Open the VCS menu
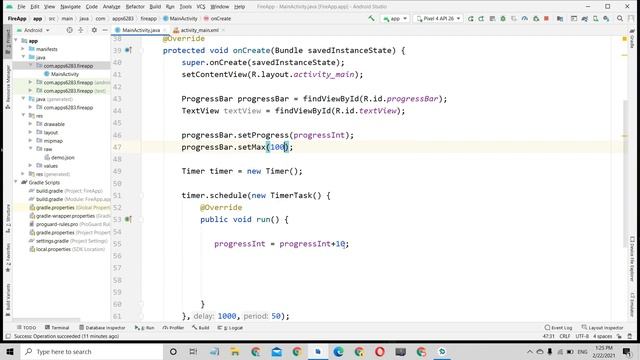The image size is (640, 360). pos(201,7)
